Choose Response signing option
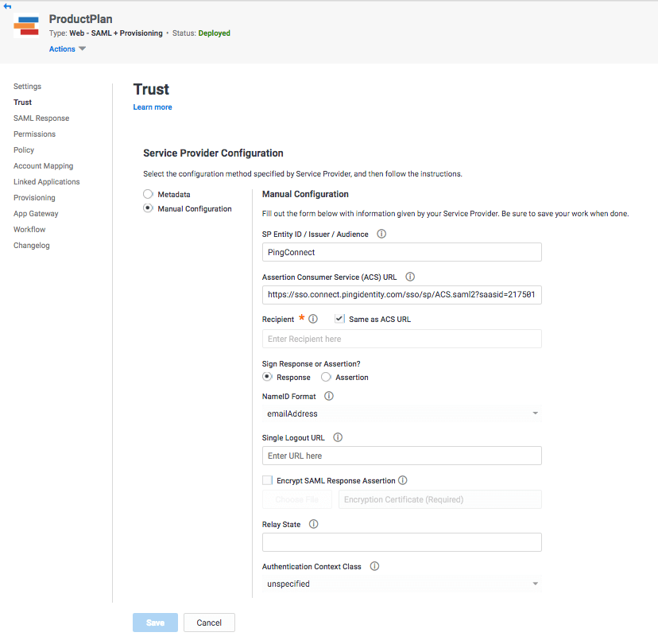Screen dimensions: 658x644 267,377
